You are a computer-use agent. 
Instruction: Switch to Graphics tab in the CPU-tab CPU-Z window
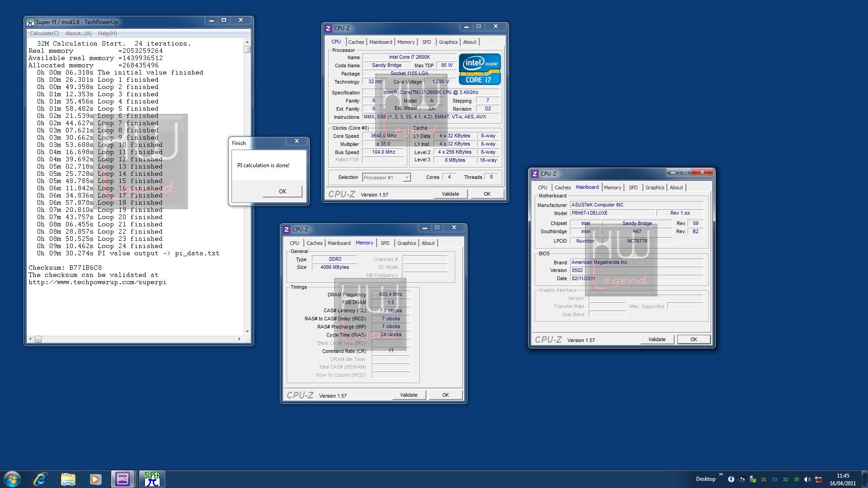pyautogui.click(x=448, y=42)
